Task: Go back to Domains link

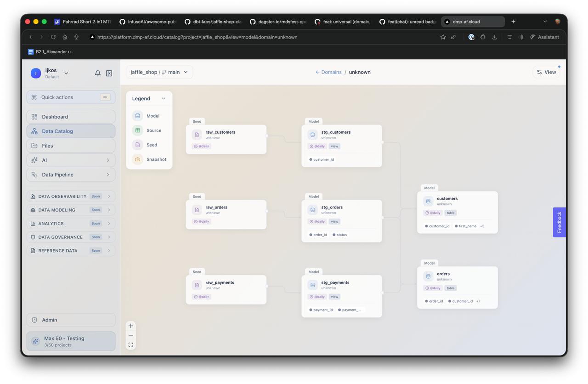Action: (x=329, y=72)
